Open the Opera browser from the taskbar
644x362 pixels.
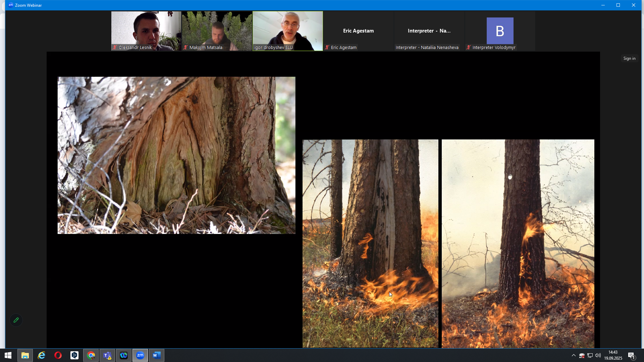pyautogui.click(x=58, y=355)
